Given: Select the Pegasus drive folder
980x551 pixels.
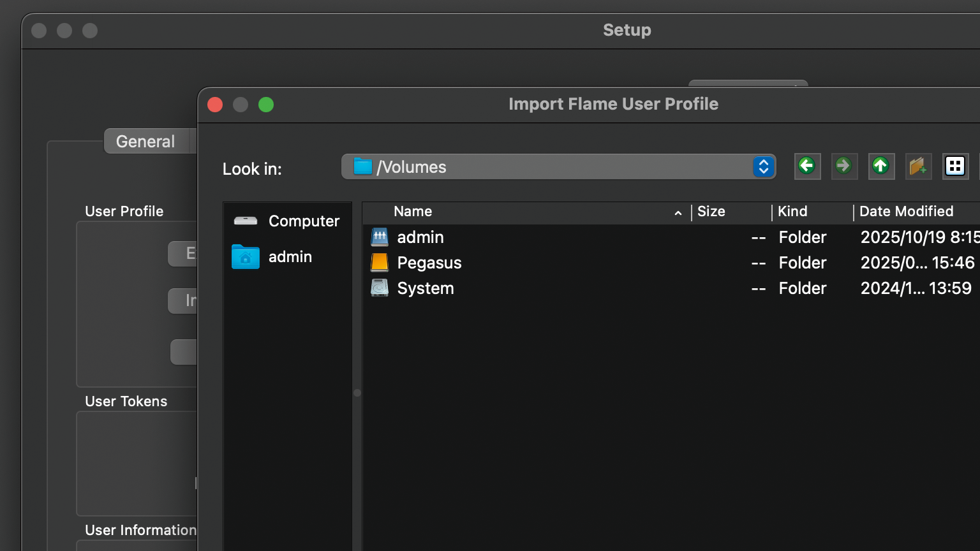Looking at the screenshot, I should coord(429,263).
